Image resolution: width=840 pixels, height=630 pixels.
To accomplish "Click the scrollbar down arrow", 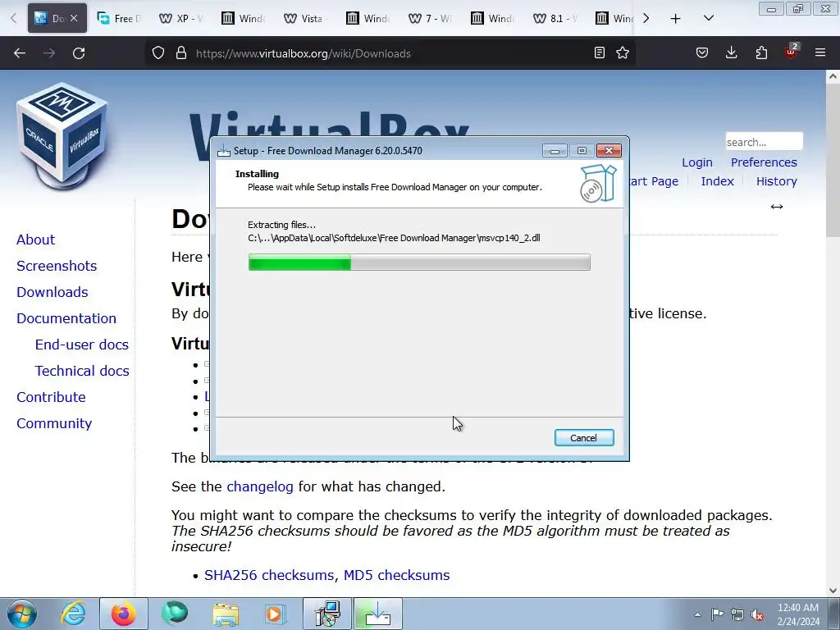I will [833, 591].
